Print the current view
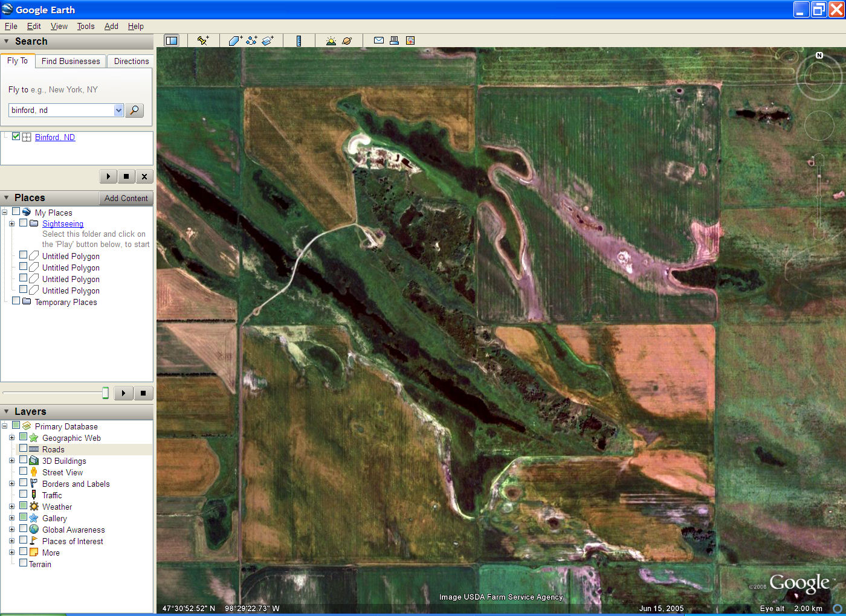The image size is (846, 616). coord(394,40)
